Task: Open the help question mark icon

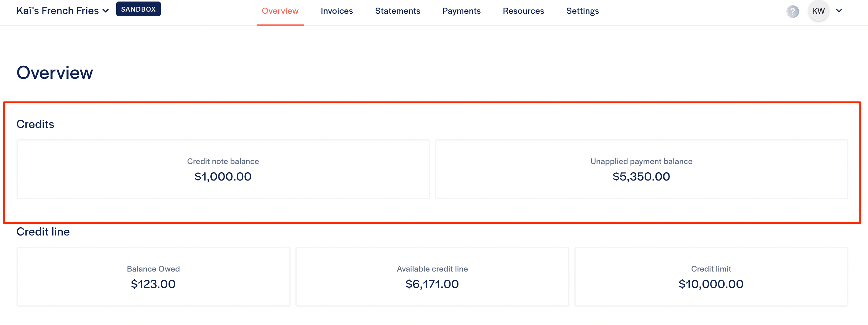Action: tap(792, 11)
